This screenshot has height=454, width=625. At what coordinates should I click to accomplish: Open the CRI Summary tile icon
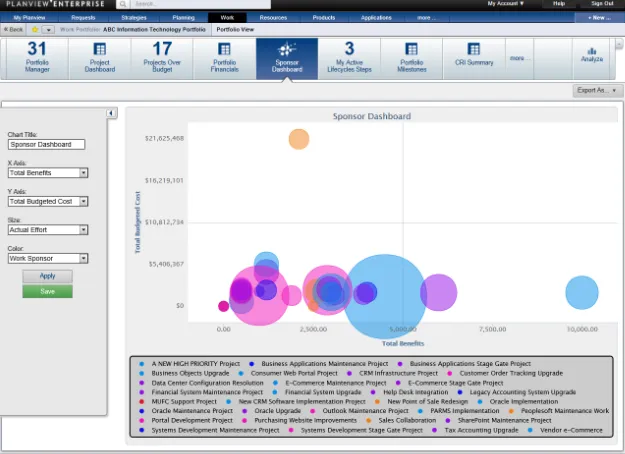[x=474, y=49]
